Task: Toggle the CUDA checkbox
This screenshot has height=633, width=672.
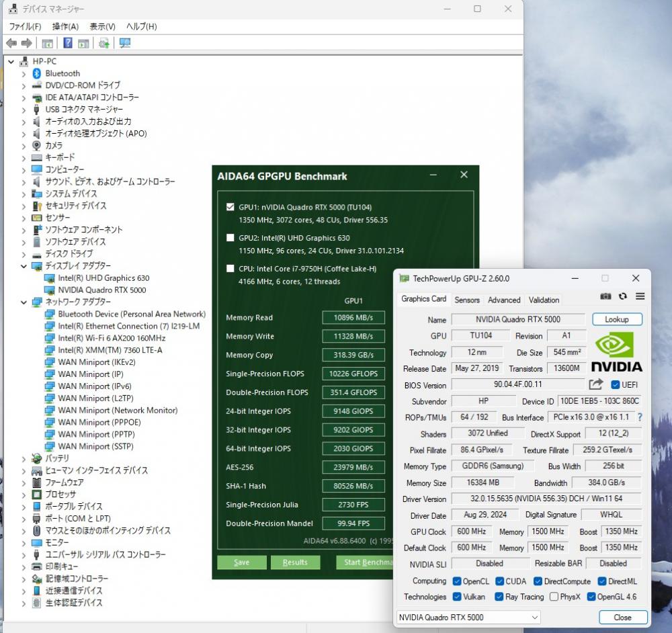Action: click(x=499, y=581)
